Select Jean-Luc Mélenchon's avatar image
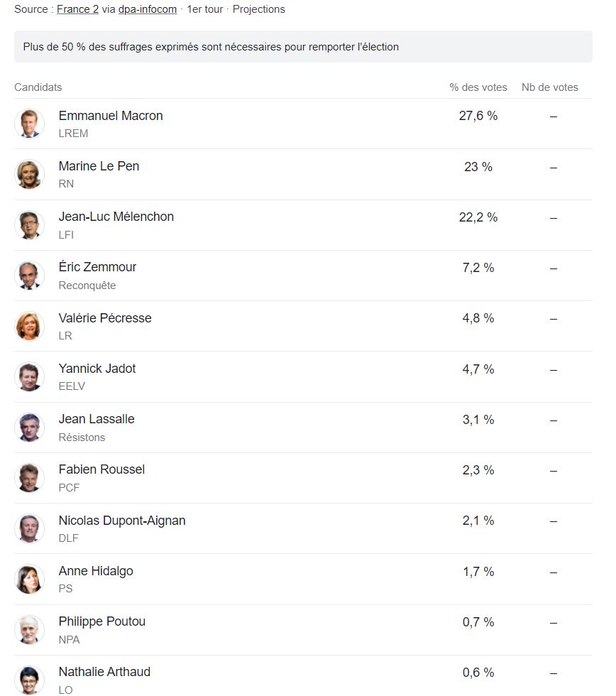616x696 pixels. (x=29, y=225)
